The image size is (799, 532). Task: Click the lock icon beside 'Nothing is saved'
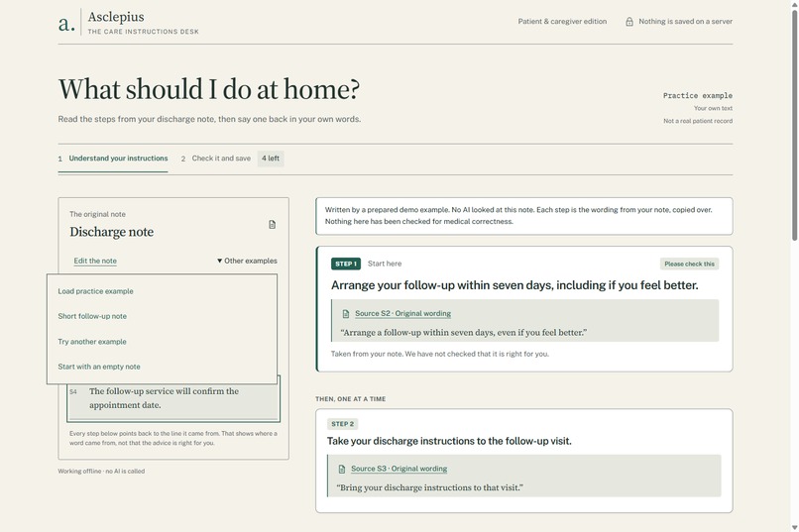[x=629, y=22]
